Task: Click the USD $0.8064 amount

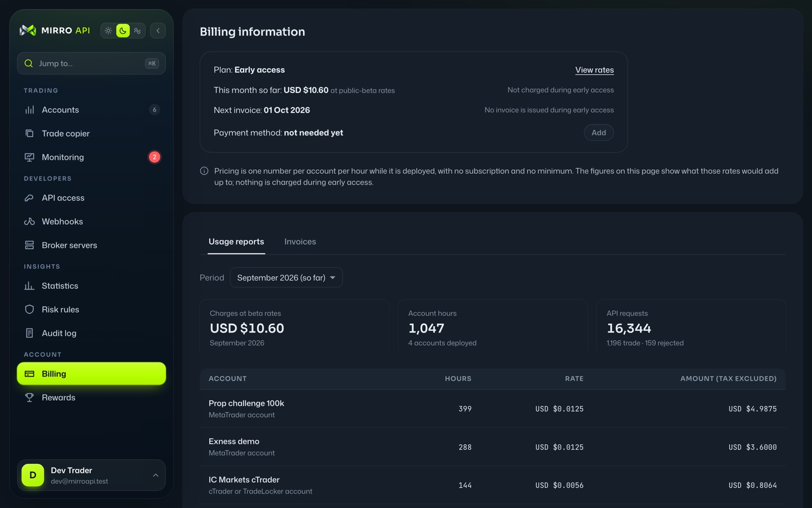Action: point(752,485)
